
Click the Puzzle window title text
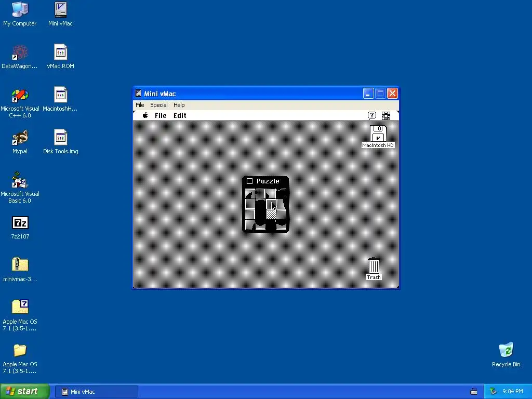[x=268, y=181]
